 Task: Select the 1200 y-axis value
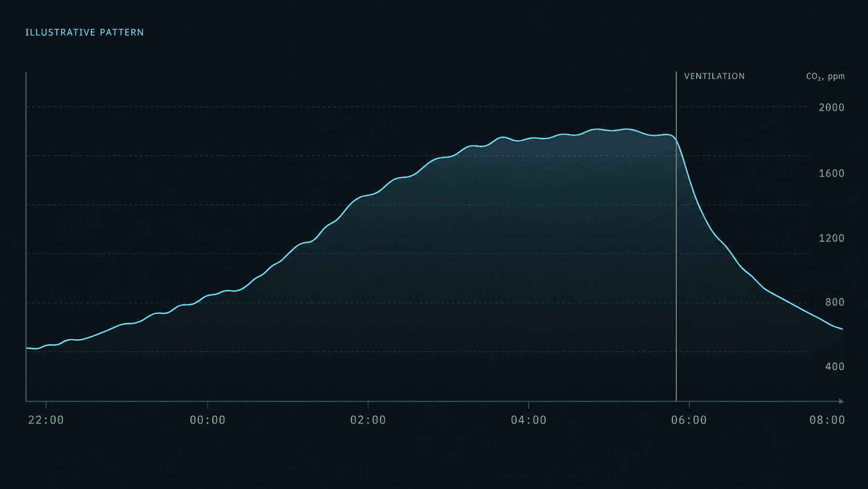832,239
